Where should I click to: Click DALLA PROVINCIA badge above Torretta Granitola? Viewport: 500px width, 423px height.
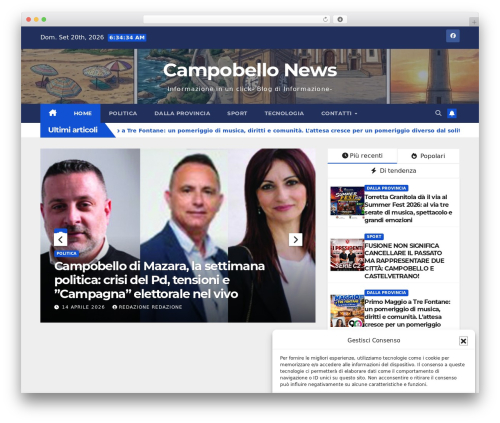coord(386,188)
